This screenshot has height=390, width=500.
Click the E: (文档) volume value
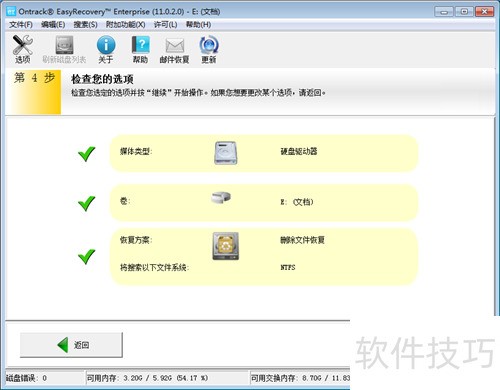click(297, 202)
